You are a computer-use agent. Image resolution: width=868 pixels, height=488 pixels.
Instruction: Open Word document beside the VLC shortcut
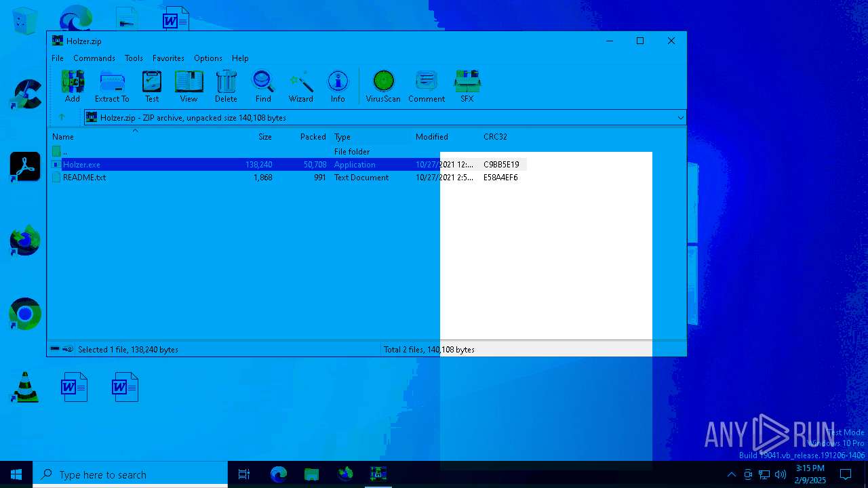pos(74,387)
